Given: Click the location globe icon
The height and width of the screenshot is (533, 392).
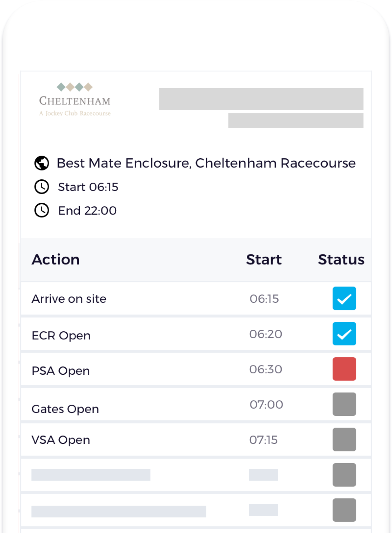Looking at the screenshot, I should (x=41, y=163).
